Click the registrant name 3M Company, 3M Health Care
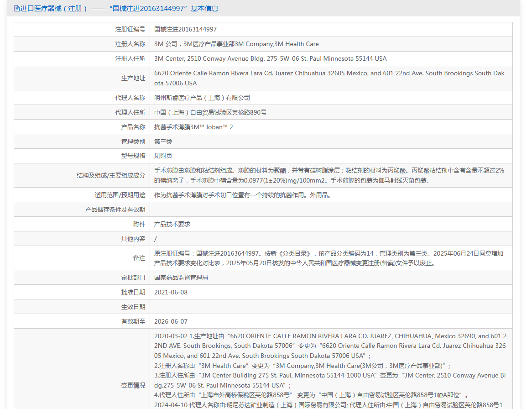 236,44
